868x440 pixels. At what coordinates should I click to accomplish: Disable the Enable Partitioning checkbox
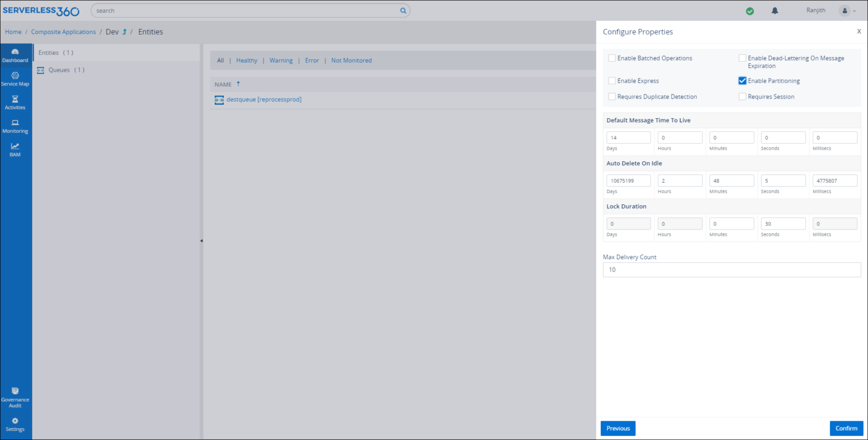742,80
